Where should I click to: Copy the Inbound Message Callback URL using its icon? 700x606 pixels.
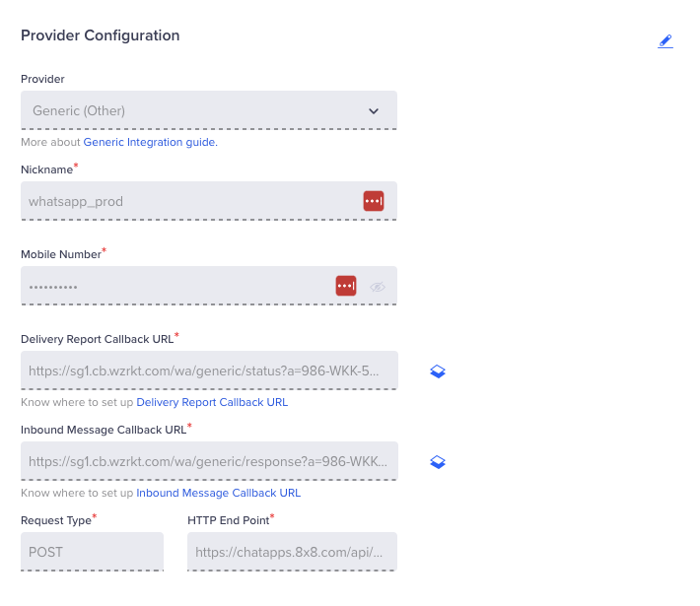point(439,462)
